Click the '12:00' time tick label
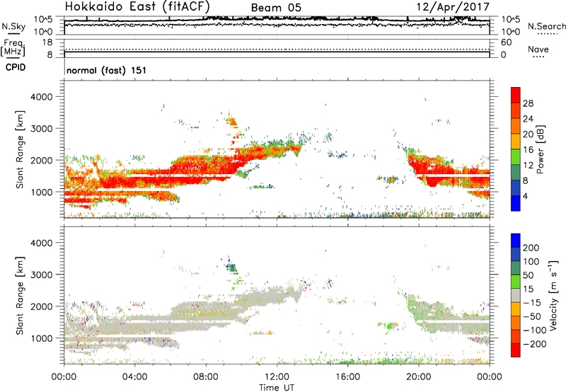Viewport: 566px width, 392px height. tap(277, 377)
